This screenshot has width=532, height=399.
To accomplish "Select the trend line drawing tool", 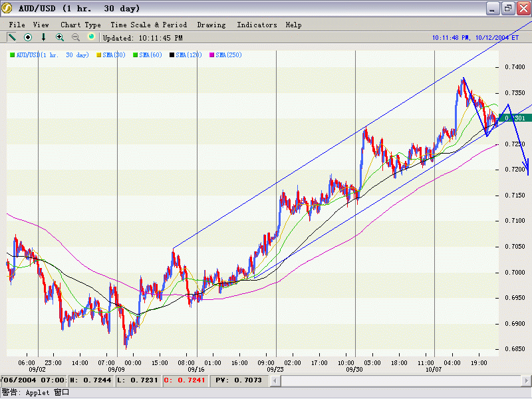I will 12,37.
